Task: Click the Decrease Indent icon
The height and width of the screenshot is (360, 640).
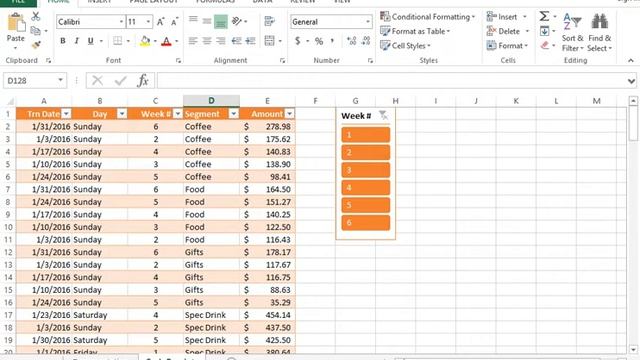Action: [236, 41]
